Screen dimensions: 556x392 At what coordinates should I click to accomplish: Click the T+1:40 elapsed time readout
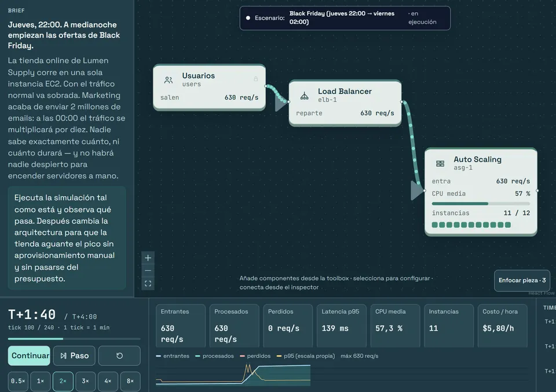coord(32,315)
